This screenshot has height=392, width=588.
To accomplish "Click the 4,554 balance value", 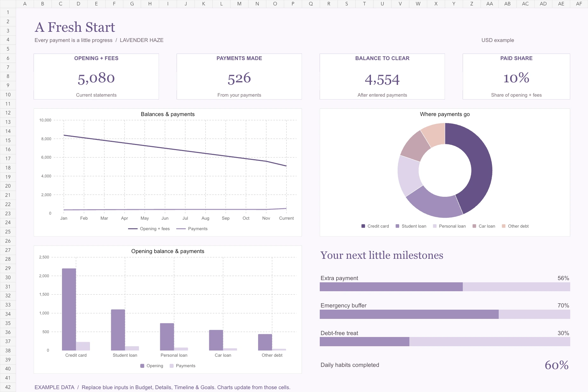I will 382,79.
